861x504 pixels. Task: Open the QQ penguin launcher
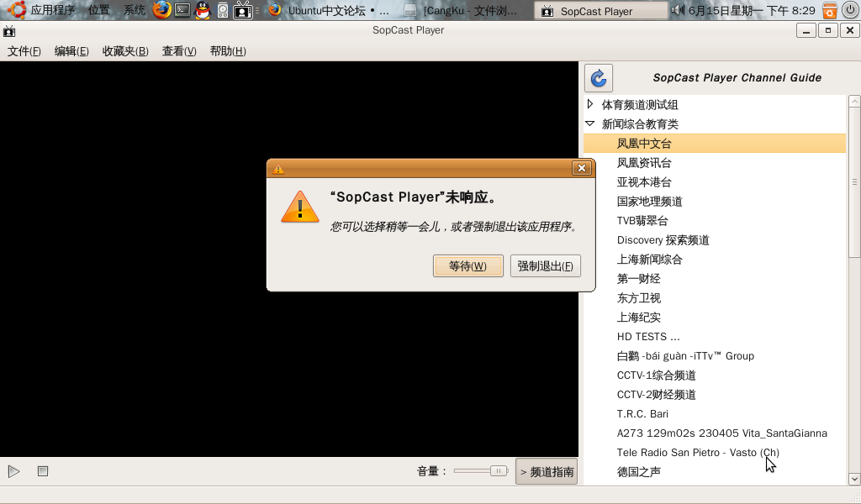[x=203, y=10]
